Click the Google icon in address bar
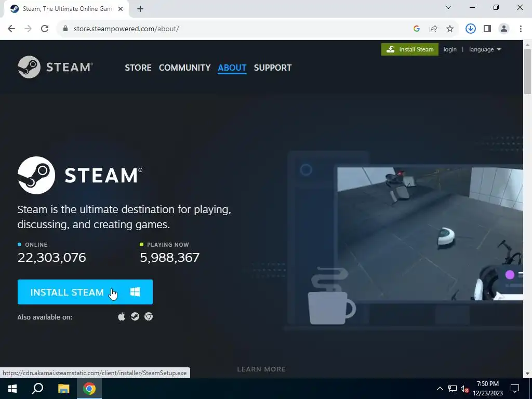This screenshot has height=399, width=532. [417, 29]
